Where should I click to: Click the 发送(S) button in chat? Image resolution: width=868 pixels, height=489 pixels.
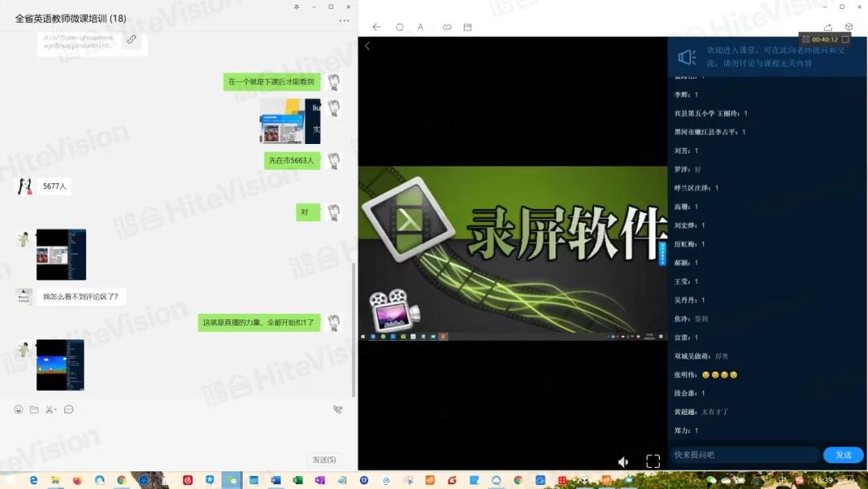coord(324,459)
